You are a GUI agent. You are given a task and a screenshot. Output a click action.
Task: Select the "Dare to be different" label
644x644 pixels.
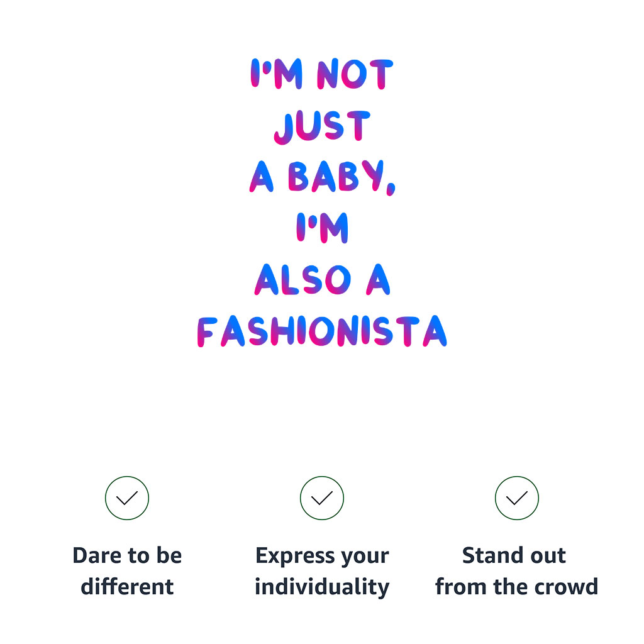127,571
